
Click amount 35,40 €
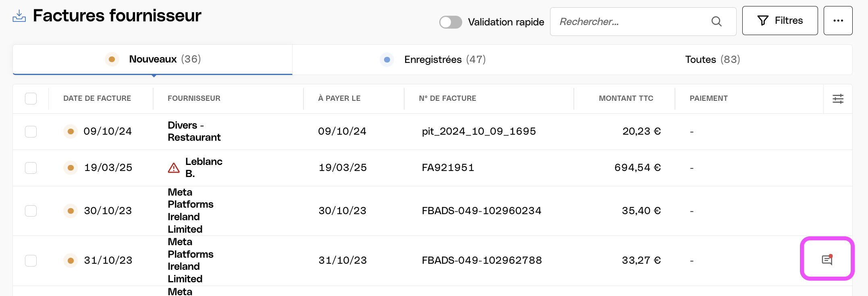point(641,211)
